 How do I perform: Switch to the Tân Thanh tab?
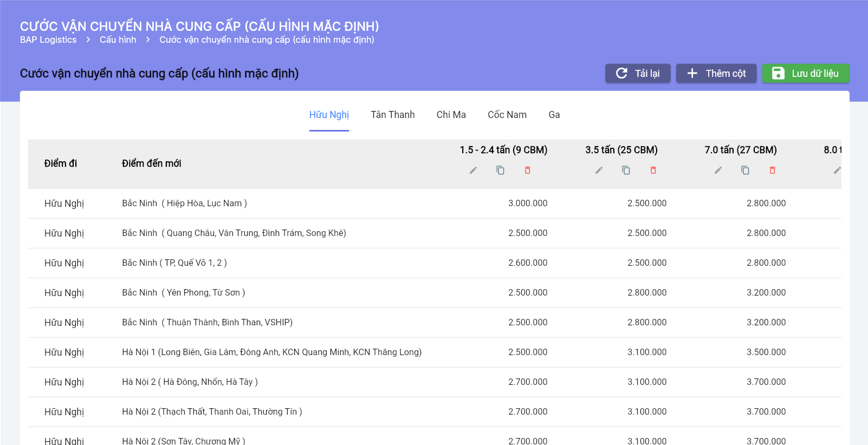[392, 115]
